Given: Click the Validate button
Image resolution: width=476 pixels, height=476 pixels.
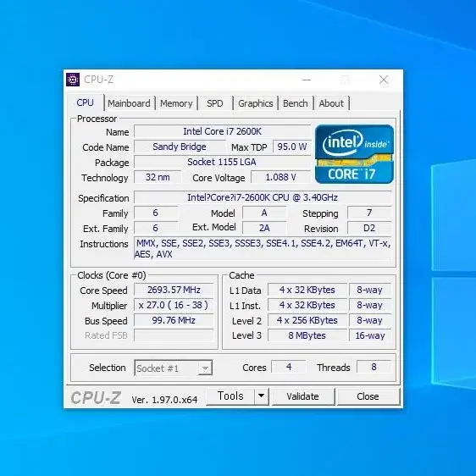Looking at the screenshot, I should coord(303,396).
